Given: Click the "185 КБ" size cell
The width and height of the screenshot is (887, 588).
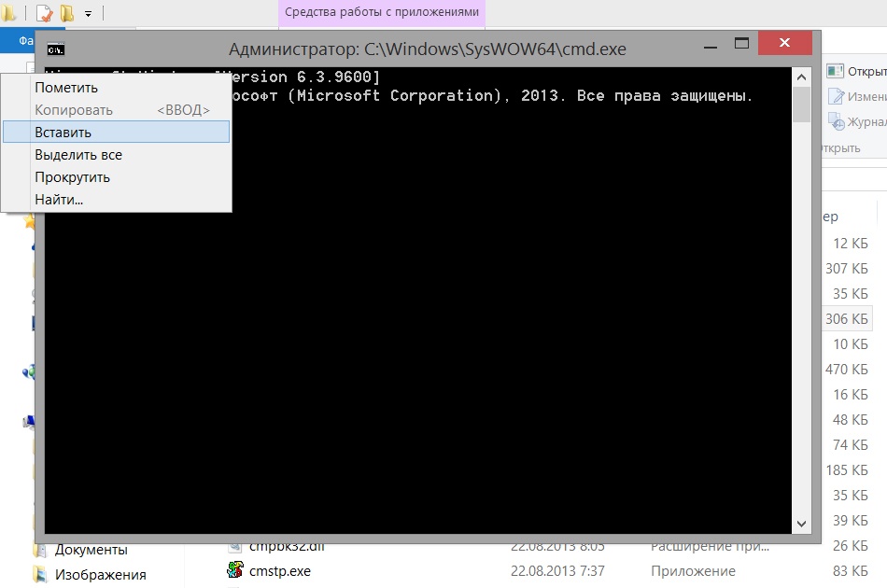Looking at the screenshot, I should (x=846, y=469).
